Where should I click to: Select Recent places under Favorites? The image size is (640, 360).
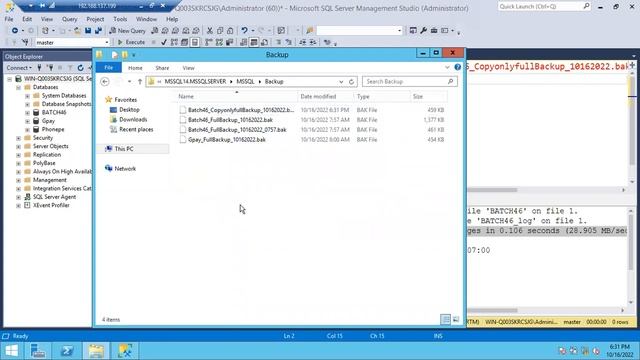coord(136,129)
